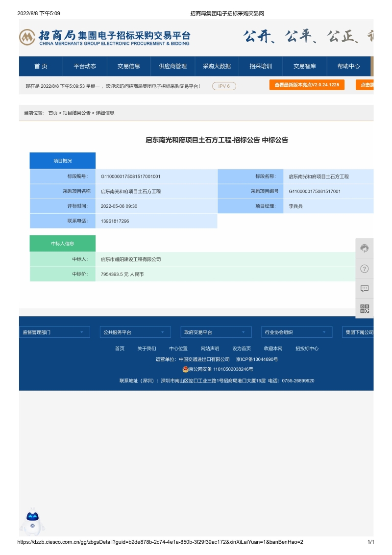Click the page title 启东南光和府项目土石方工程-招标公告 中标公告

[x=217, y=140]
